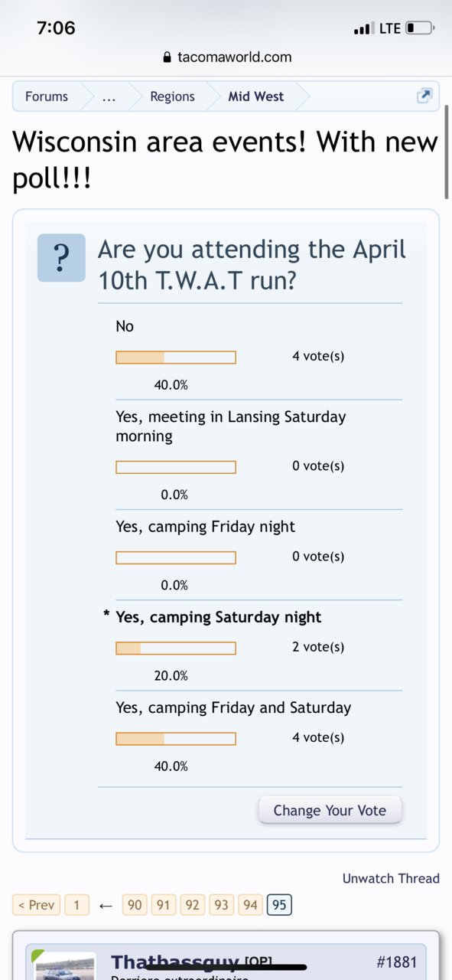This screenshot has width=452, height=980.
Task: Click the Change Your Vote button
Action: 330,810
